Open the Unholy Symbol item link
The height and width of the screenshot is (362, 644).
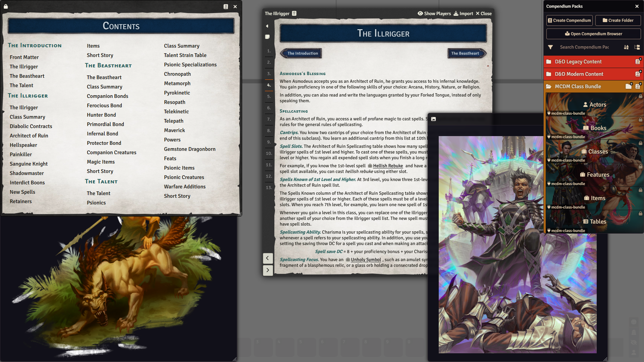(x=366, y=260)
